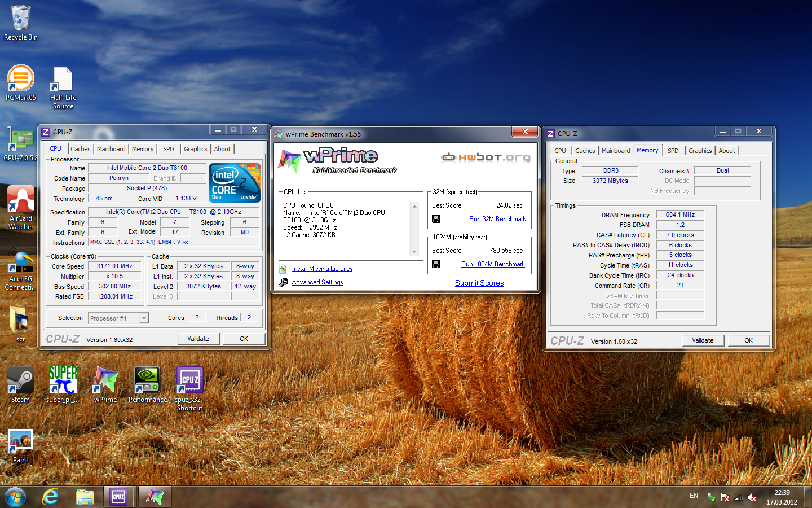Click the Run 1024M Benchmark link
Image resolution: width=812 pixels, height=508 pixels.
pos(493,264)
